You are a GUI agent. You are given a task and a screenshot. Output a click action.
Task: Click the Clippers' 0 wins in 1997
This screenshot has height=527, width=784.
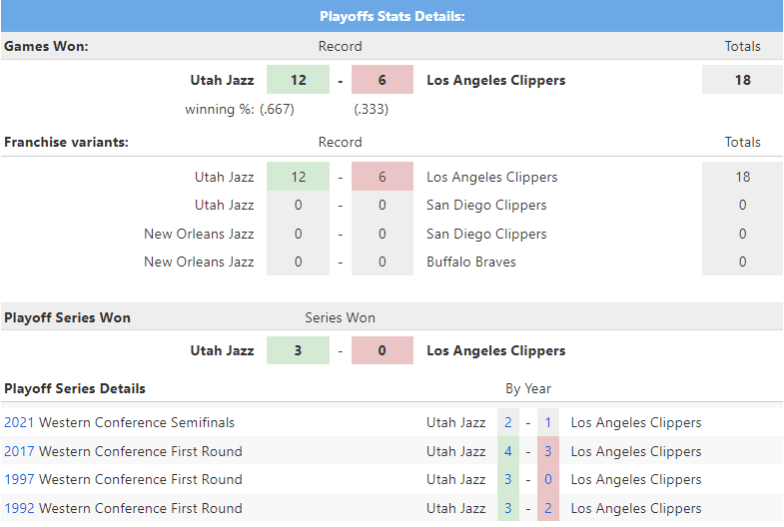pyautogui.click(x=548, y=479)
